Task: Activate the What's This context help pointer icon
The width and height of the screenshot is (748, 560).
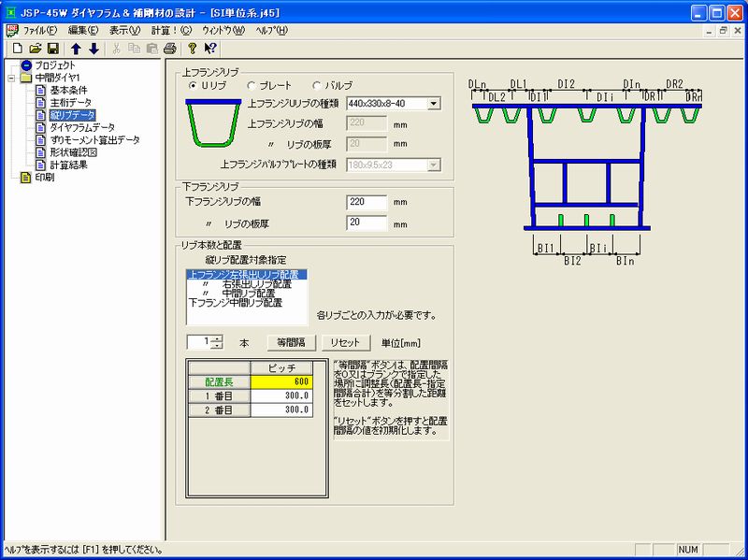Action: pos(210,48)
